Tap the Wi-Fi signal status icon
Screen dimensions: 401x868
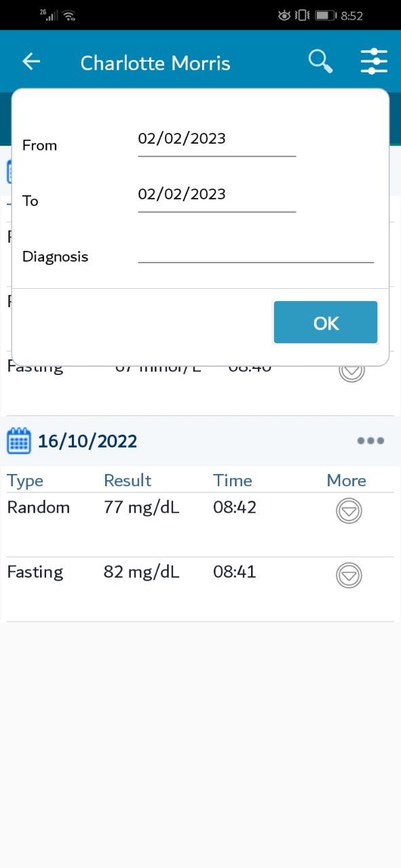pyautogui.click(x=69, y=15)
